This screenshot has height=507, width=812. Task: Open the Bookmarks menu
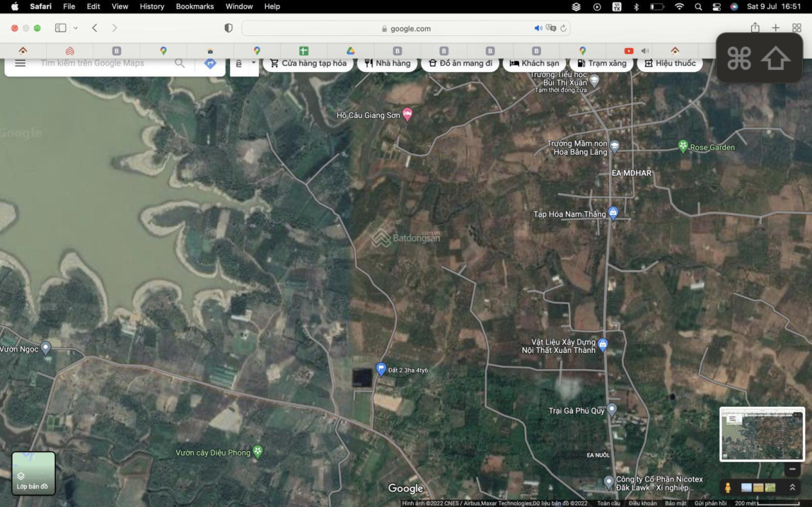(195, 6)
